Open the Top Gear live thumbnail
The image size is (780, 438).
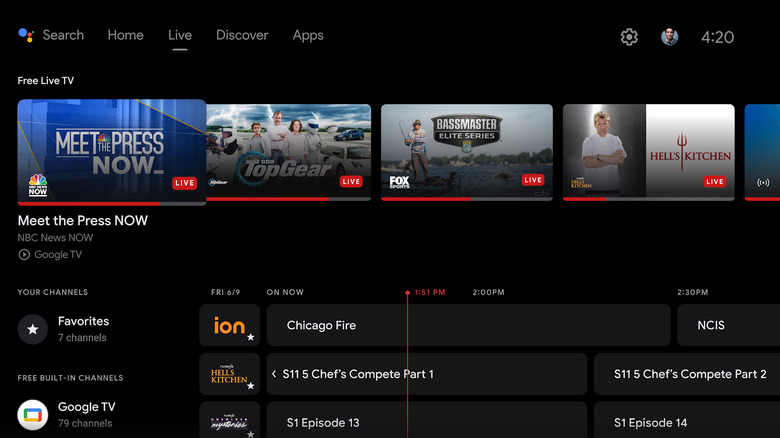(288, 152)
